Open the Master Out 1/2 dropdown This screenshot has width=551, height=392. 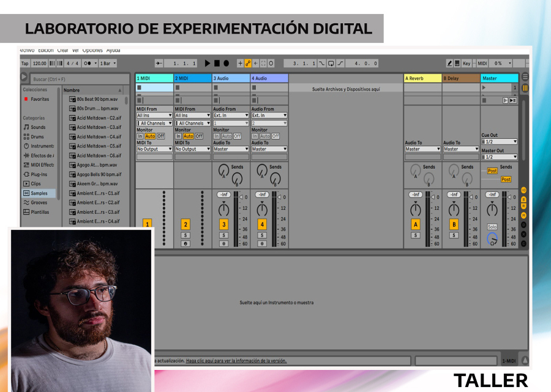(499, 157)
